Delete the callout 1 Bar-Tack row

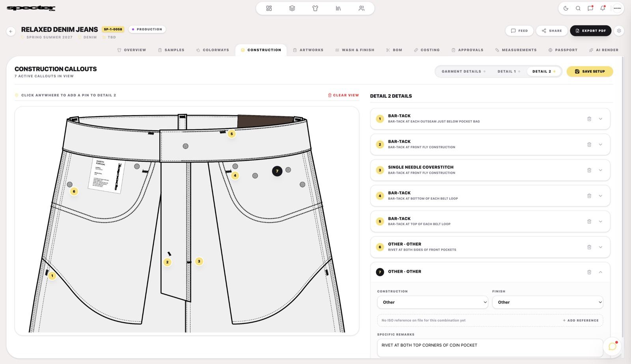[x=589, y=119]
